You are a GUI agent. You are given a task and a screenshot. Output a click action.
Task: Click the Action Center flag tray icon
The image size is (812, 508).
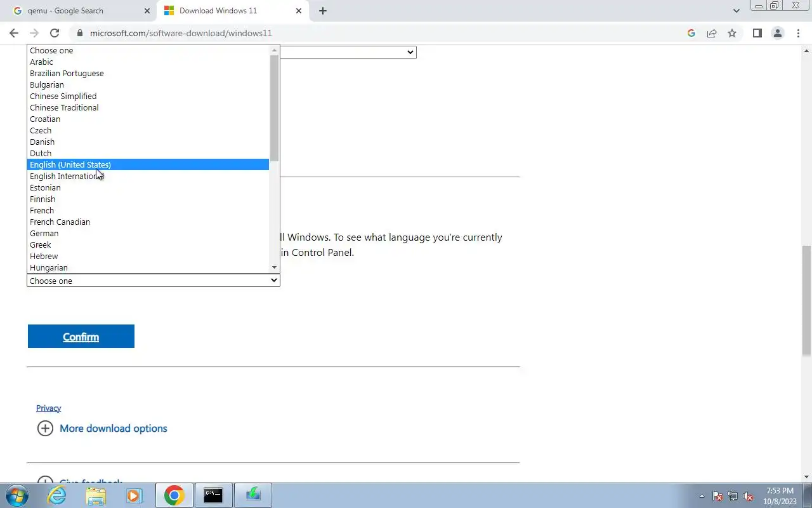pos(717,496)
